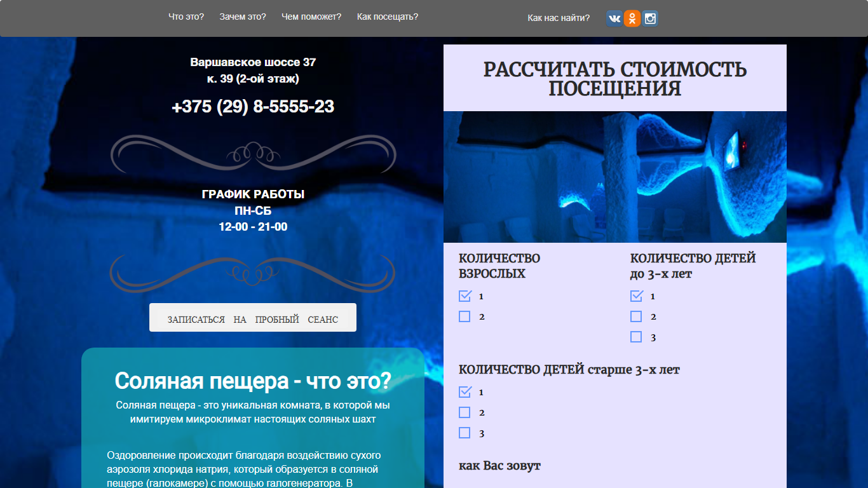Viewport: 868px width, 488px height.
Task: Open the Odnoklassniki social icon
Action: click(632, 18)
